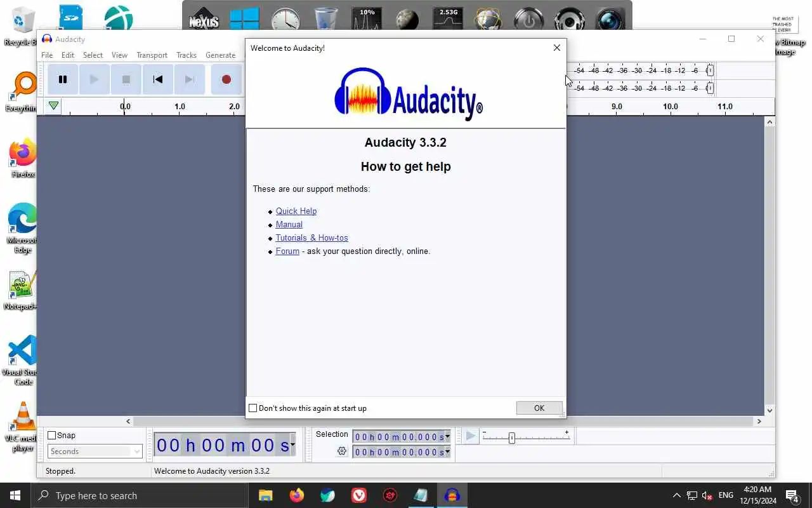Click the Type here to search box
This screenshot has width=812, height=508.
[x=140, y=495]
